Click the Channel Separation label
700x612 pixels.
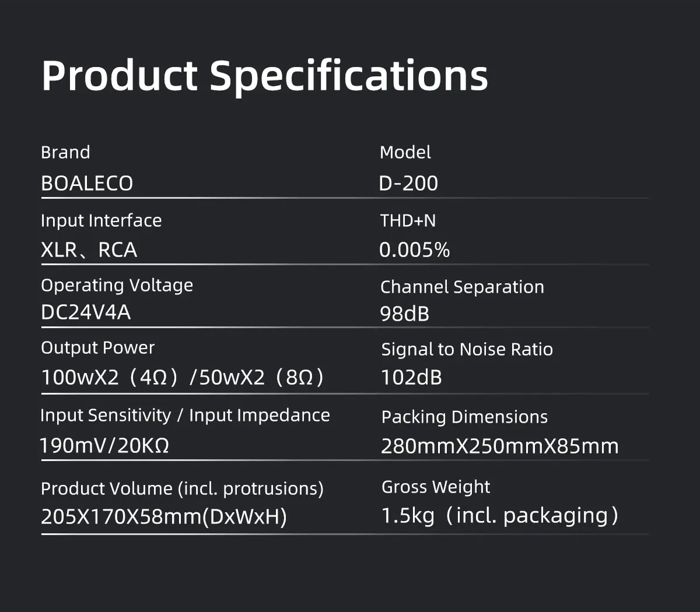pos(463,287)
